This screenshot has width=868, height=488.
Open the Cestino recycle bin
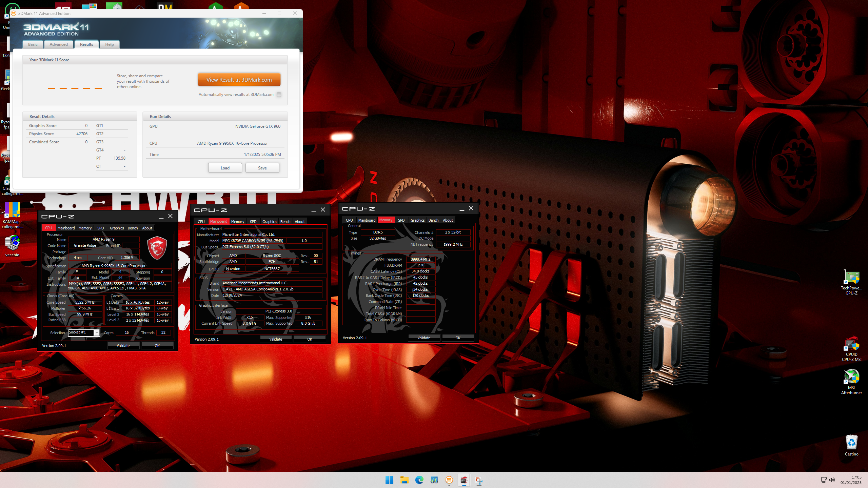click(851, 445)
